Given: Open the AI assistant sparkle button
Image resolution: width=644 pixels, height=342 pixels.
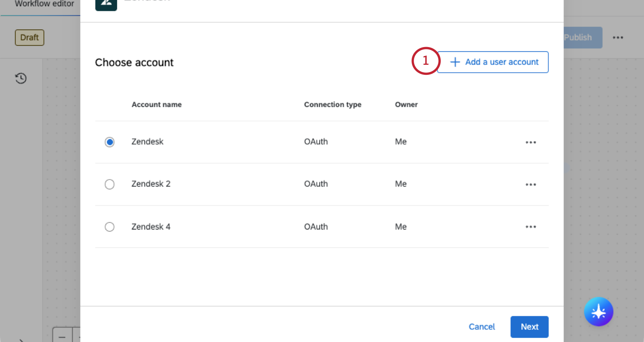Looking at the screenshot, I should [x=599, y=311].
